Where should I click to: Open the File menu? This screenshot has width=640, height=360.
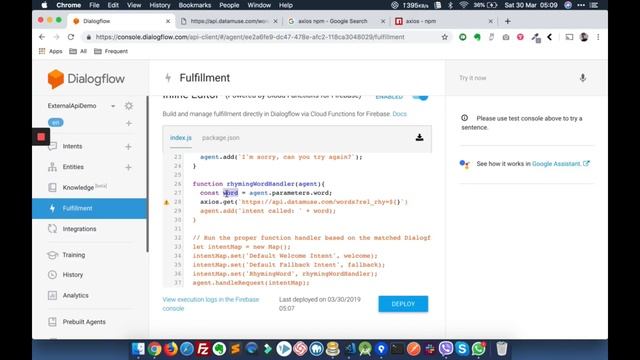[x=94, y=5]
